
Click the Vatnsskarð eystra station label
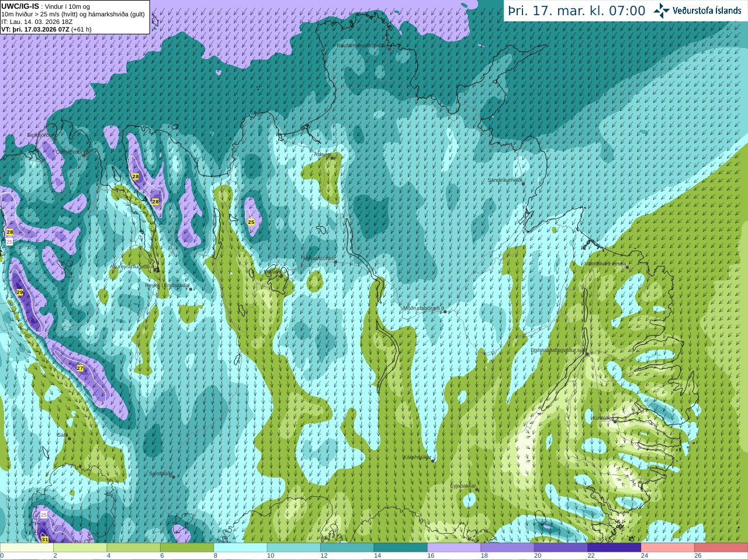(605, 264)
